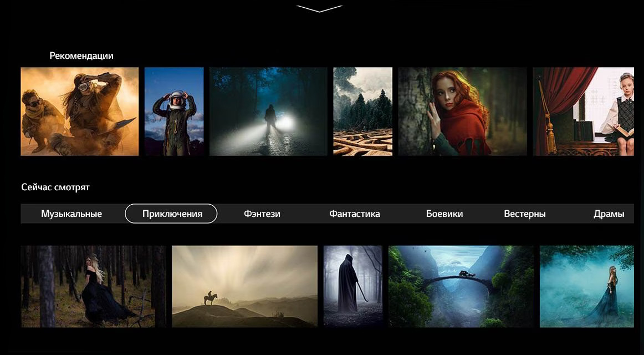Select the Драмы genre tab
The height and width of the screenshot is (355, 644).
coord(609,214)
